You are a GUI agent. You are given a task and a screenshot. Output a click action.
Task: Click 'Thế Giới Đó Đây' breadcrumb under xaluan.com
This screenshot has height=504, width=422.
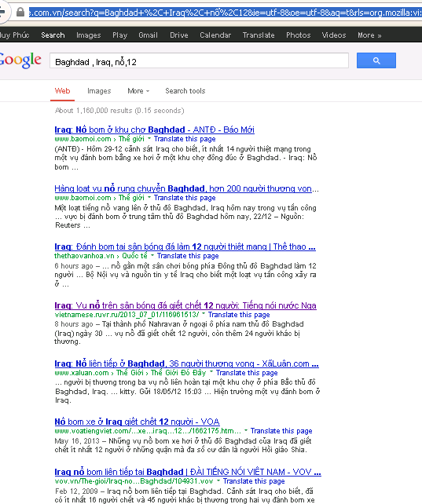[178, 373]
